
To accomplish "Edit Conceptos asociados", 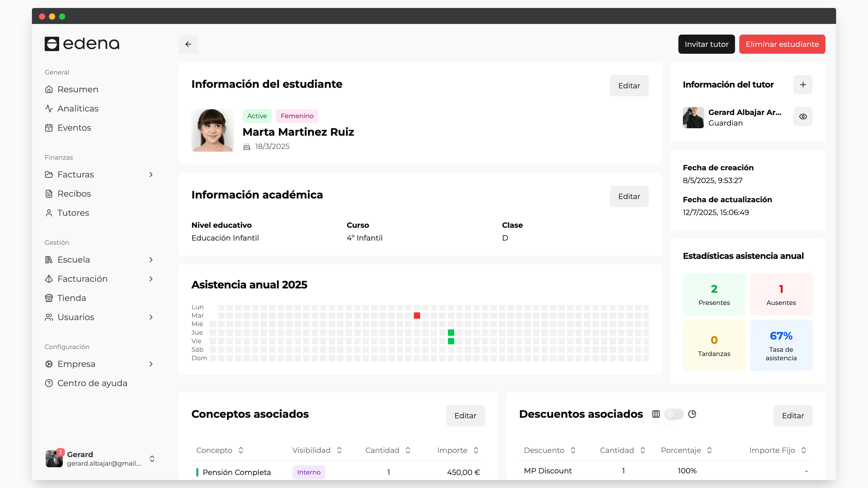I will pyautogui.click(x=465, y=415).
